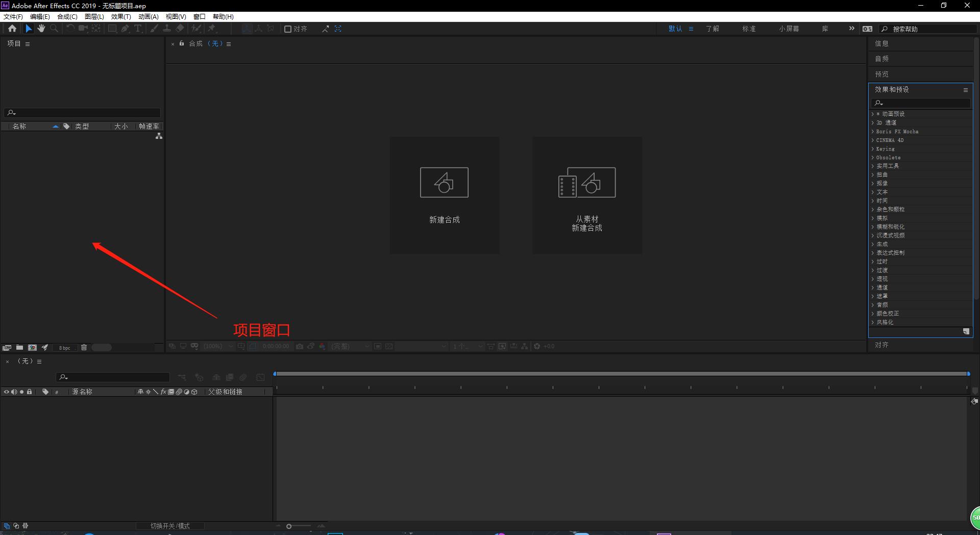Open the 效果(T) menu
Screen dimensions: 980x535
tap(121, 16)
